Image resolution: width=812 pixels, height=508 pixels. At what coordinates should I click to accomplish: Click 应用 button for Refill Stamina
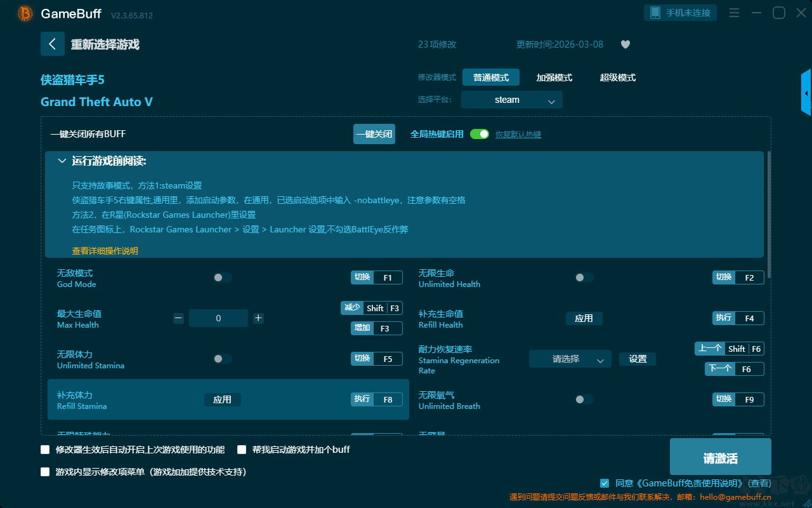point(222,399)
